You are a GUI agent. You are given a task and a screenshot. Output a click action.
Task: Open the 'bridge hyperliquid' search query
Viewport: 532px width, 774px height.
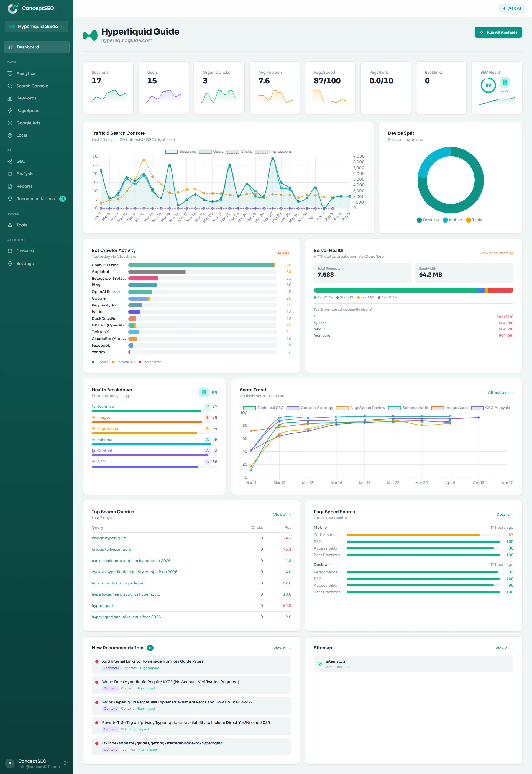point(109,538)
